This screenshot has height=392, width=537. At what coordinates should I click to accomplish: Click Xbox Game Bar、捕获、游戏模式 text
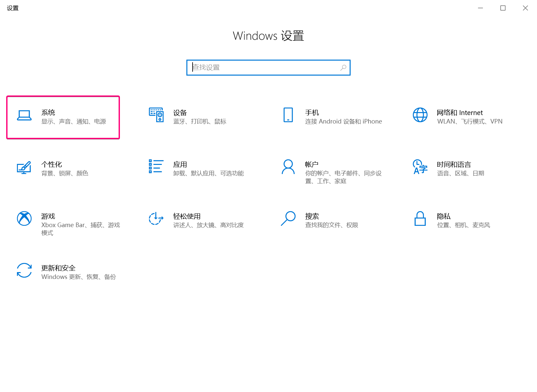(x=80, y=229)
